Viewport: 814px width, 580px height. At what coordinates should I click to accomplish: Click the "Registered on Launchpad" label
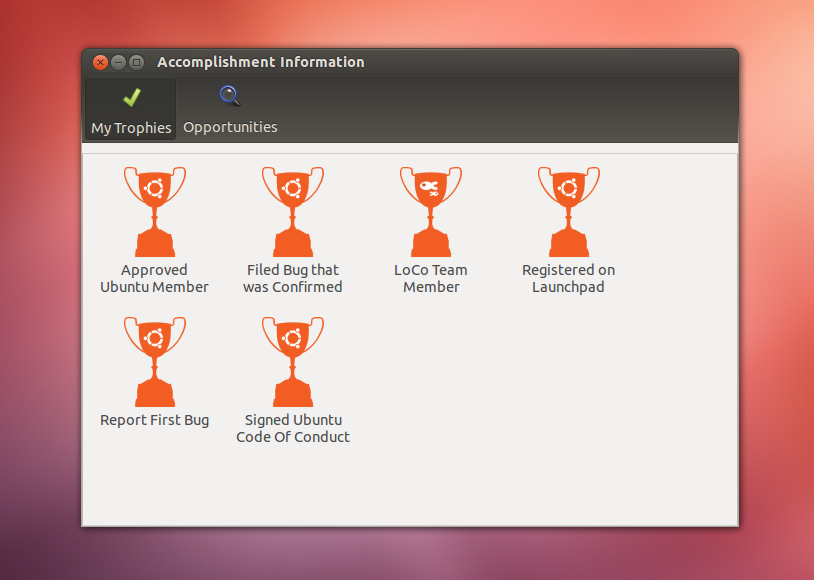568,278
